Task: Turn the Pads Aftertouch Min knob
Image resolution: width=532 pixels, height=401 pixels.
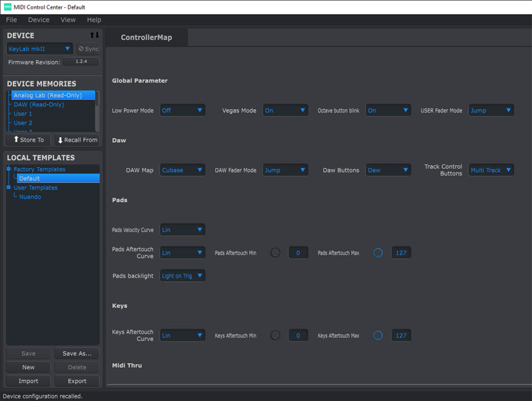Action: pyautogui.click(x=275, y=253)
